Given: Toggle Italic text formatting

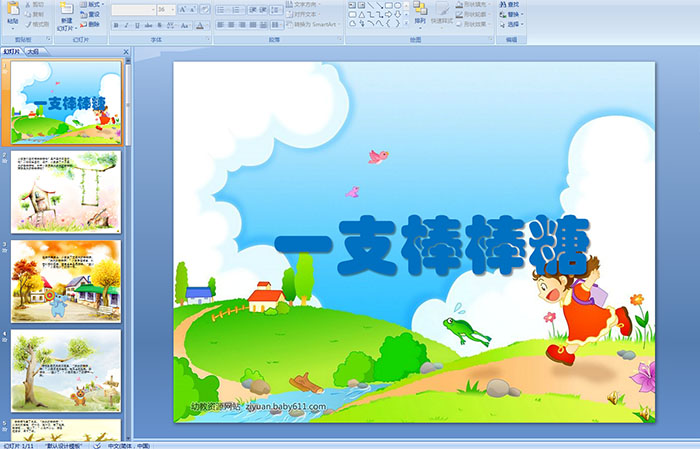Looking at the screenshot, I should (125, 25).
